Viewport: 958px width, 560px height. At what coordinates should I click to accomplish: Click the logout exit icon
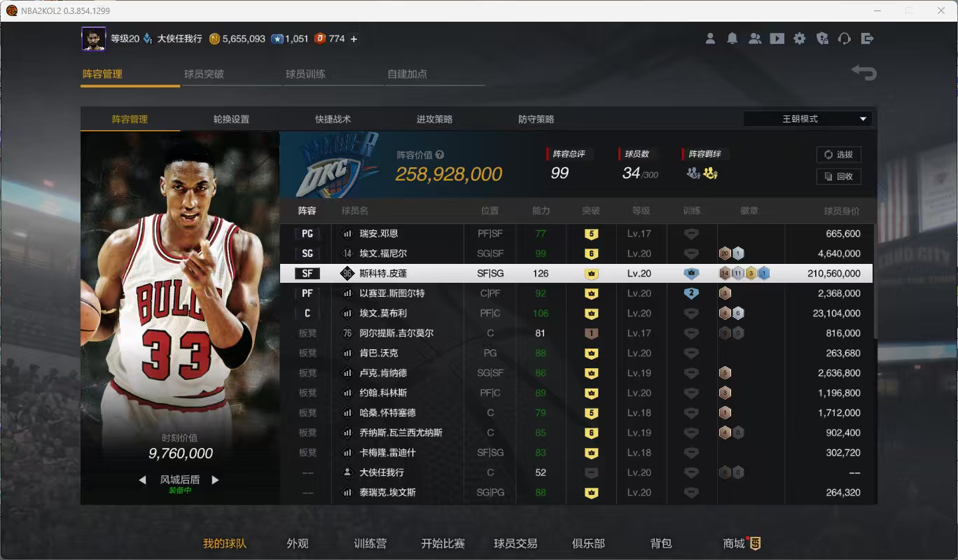868,38
